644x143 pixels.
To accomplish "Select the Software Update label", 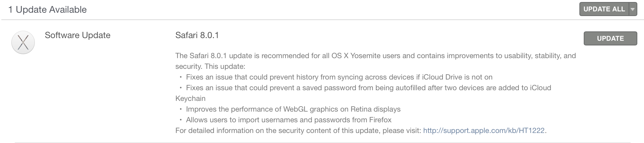I will [77, 35].
